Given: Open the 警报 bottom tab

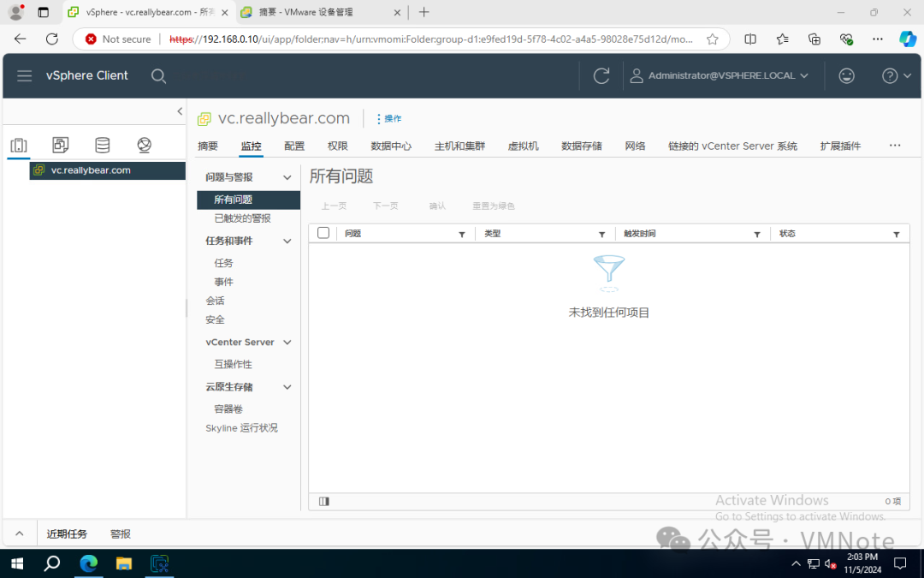Looking at the screenshot, I should 121,533.
